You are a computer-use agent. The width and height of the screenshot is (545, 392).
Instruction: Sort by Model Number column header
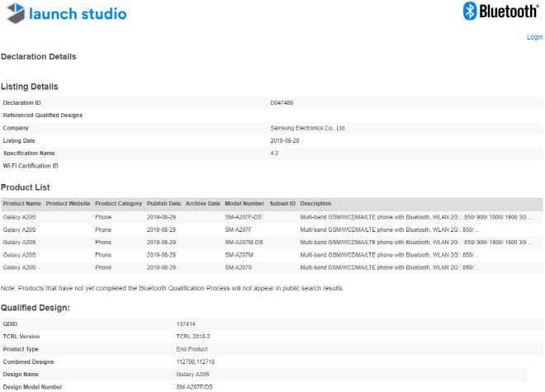click(x=244, y=204)
